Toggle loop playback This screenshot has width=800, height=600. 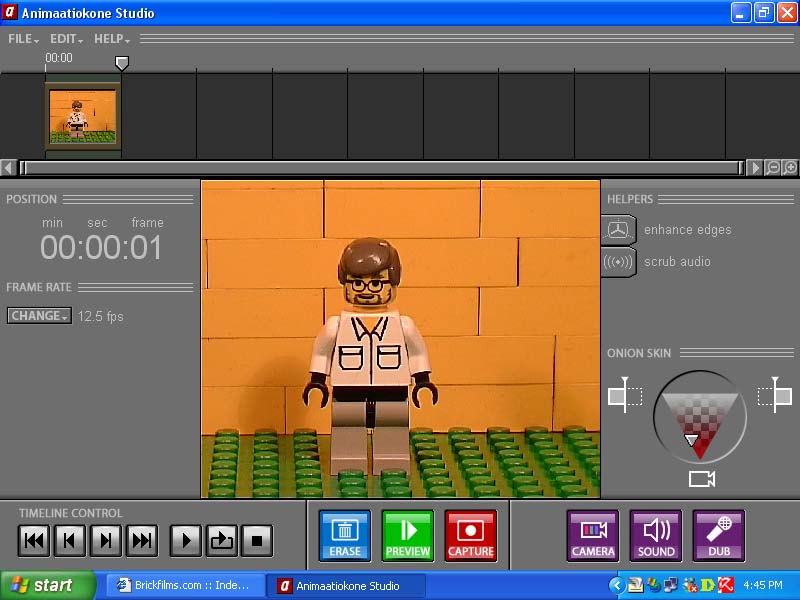pyautogui.click(x=220, y=540)
